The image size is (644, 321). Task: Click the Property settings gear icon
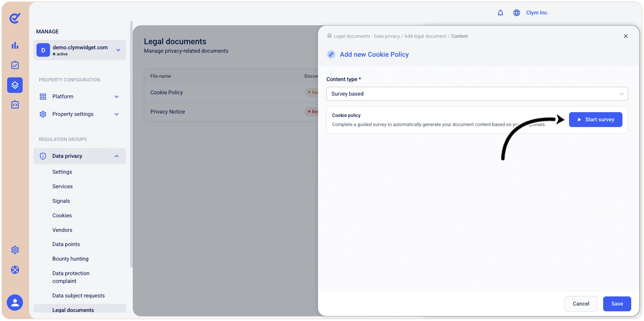43,114
